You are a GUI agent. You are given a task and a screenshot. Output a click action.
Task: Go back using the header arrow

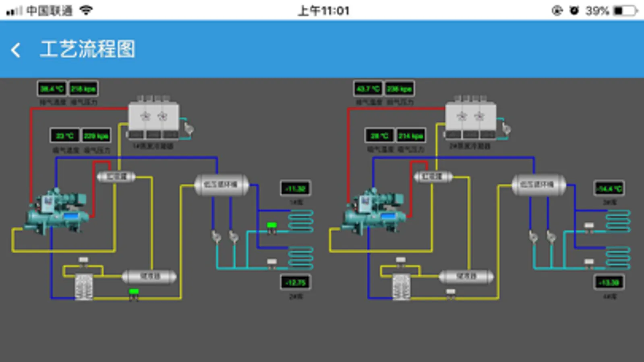coord(16,50)
